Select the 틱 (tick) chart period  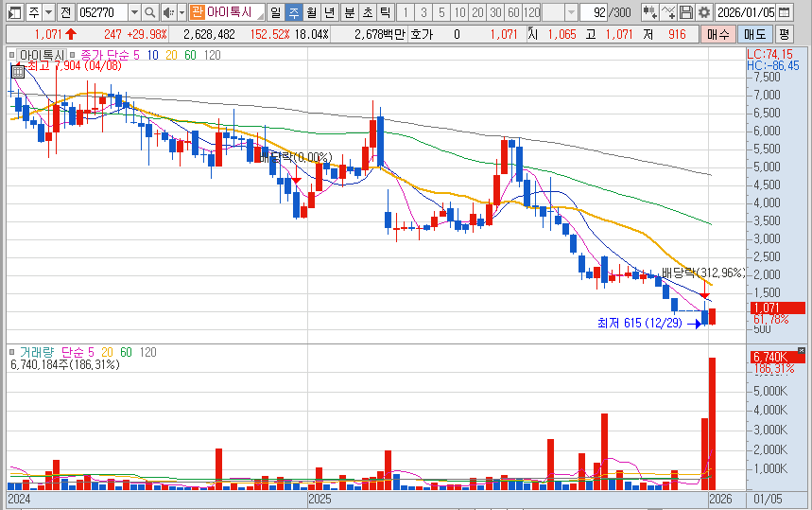pos(386,12)
